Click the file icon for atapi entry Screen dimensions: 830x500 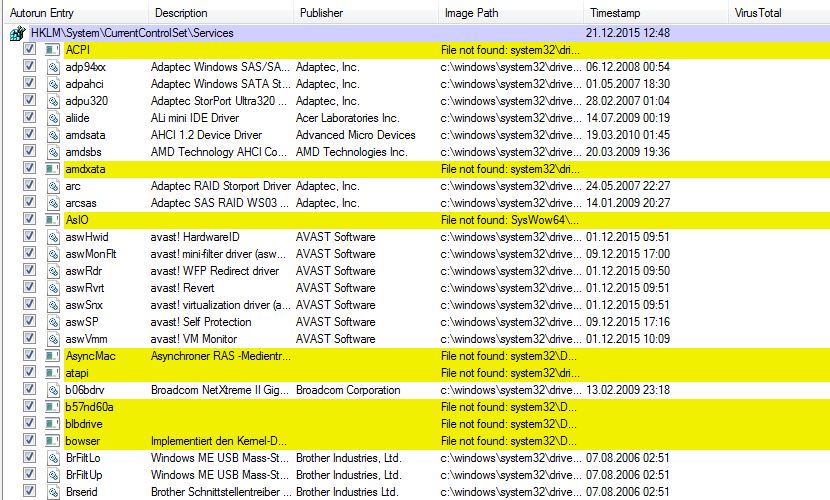pos(52,373)
